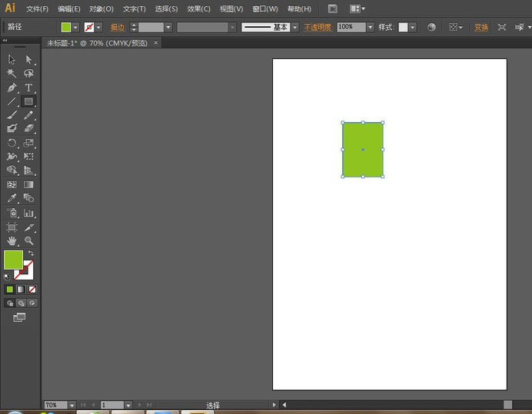
Task: Expand the opacity 100% dropdown
Action: click(x=370, y=27)
